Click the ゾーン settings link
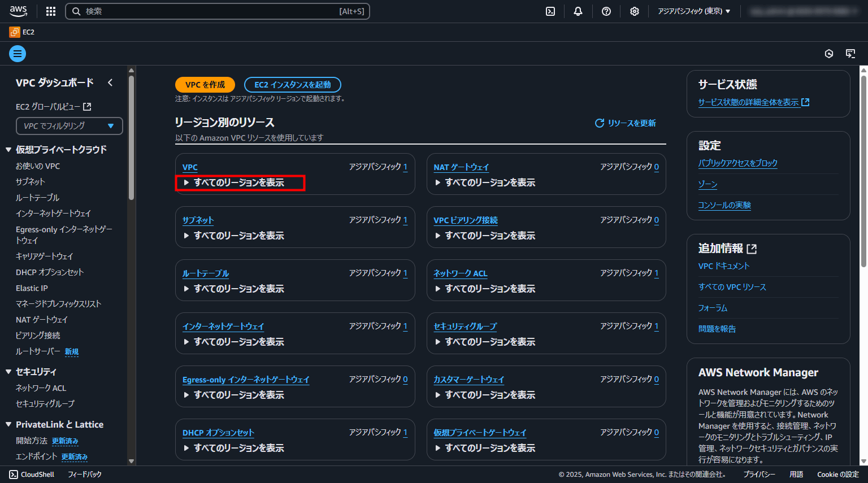This screenshot has width=868, height=483. pos(708,184)
